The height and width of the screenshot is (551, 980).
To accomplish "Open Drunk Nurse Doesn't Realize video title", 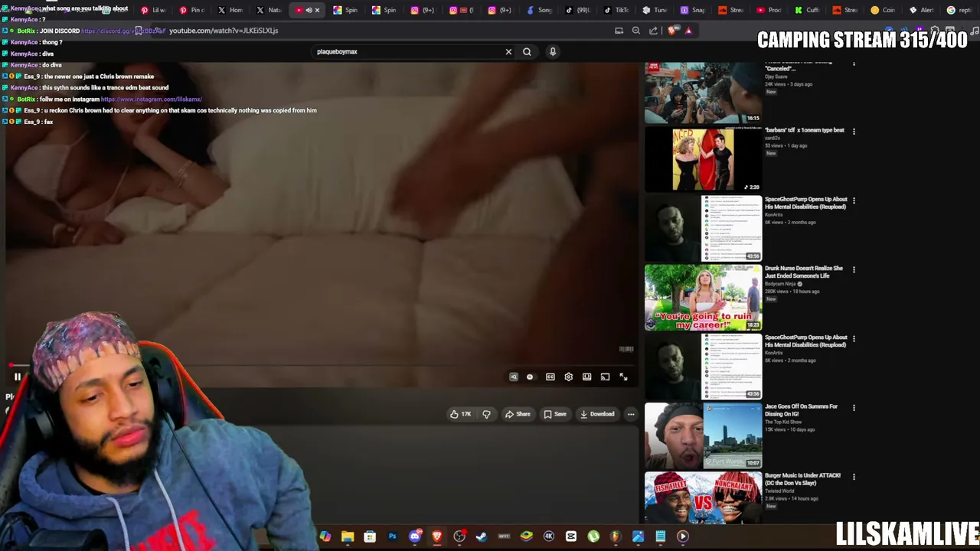I will tap(804, 272).
